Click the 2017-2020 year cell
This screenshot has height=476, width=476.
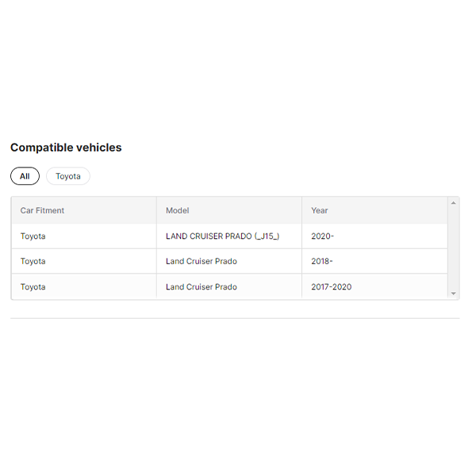(x=331, y=287)
